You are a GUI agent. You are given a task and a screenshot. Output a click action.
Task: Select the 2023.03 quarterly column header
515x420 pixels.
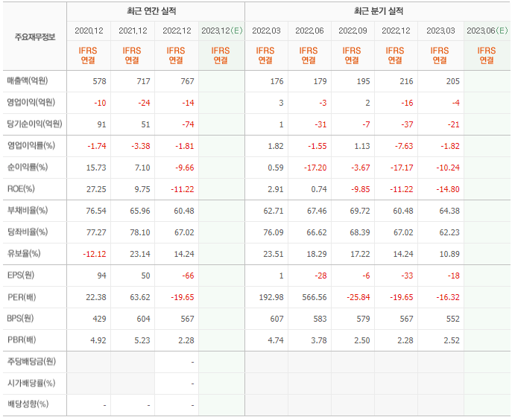point(440,31)
